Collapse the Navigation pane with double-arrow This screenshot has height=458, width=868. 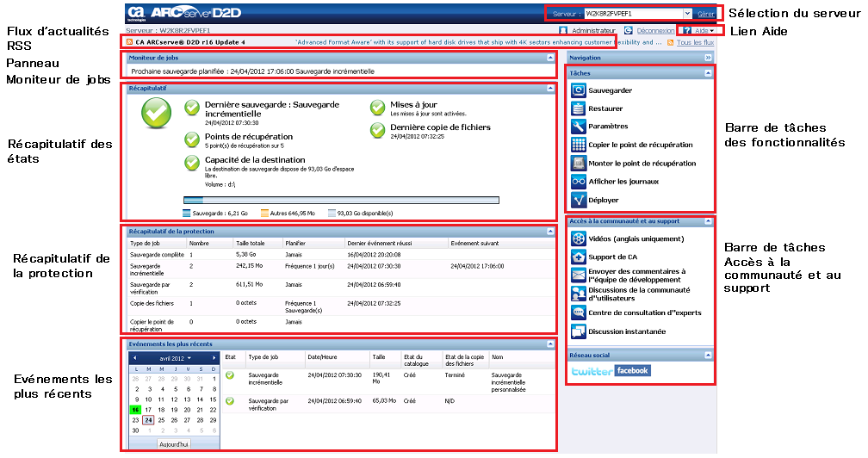(708, 58)
